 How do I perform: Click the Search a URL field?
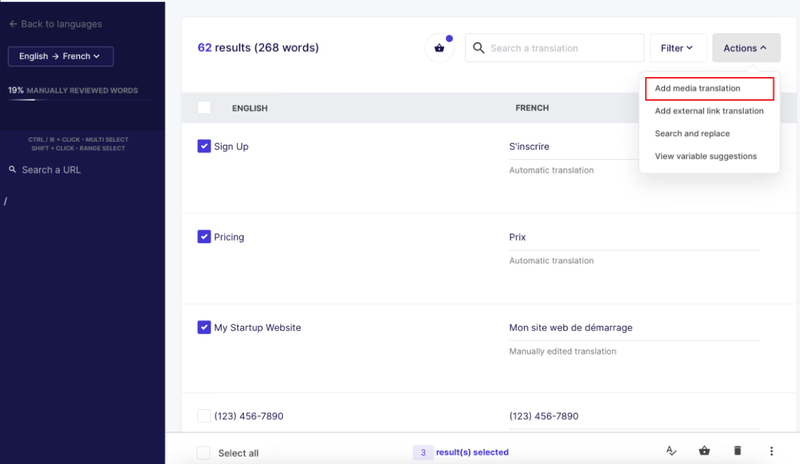51,170
